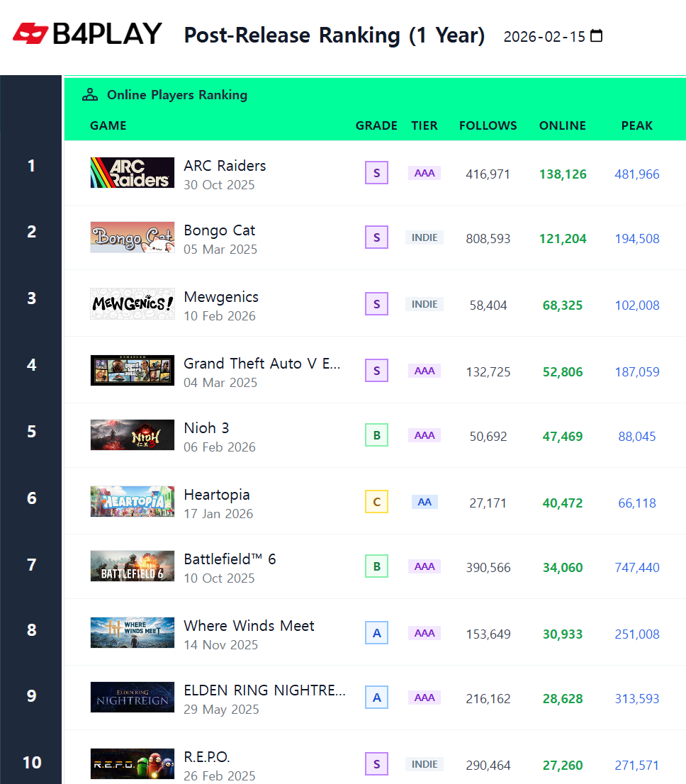The image size is (686, 784).
Task: Click the S grade badge for R.E.P.O.
Action: [376, 764]
